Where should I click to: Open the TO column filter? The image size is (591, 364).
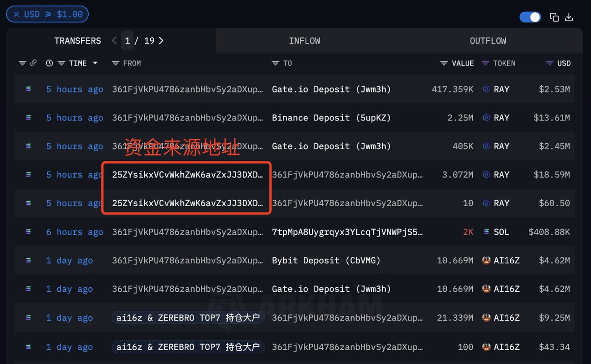(x=275, y=63)
